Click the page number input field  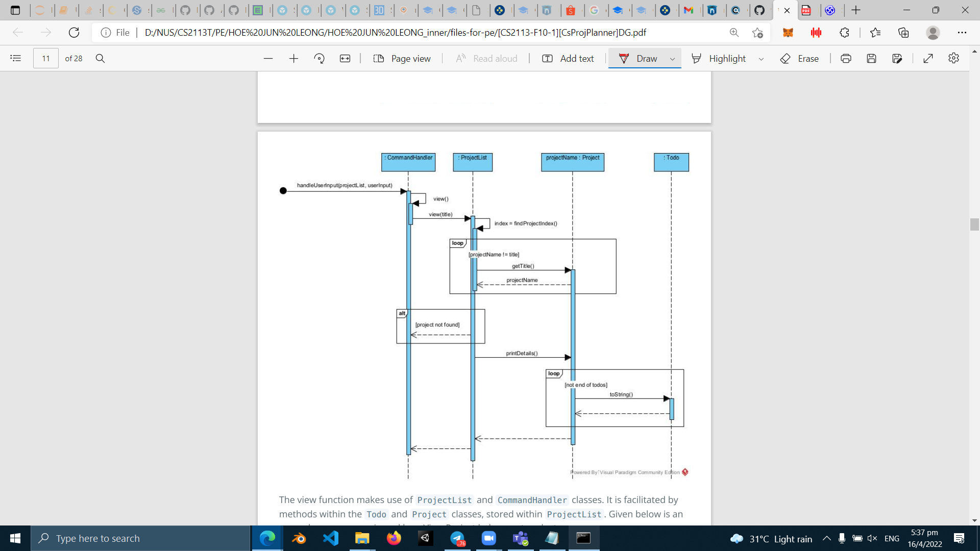(x=46, y=58)
